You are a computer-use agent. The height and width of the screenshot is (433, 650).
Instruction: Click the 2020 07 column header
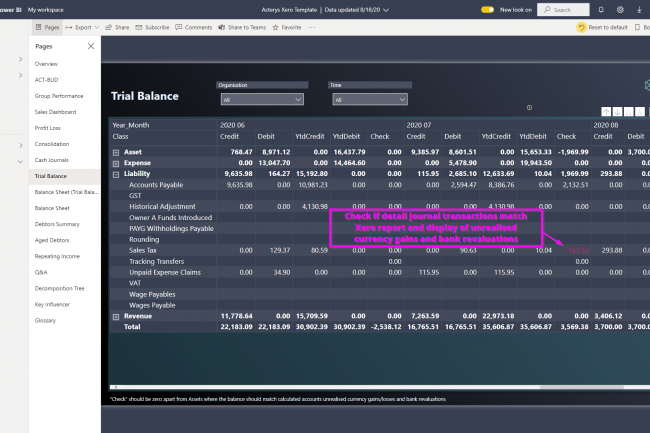point(419,125)
